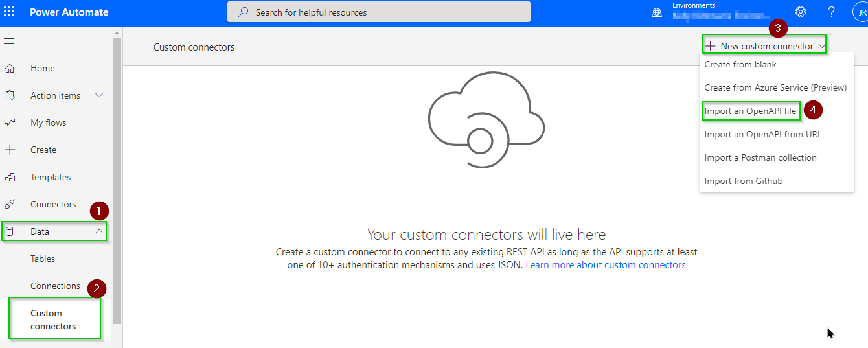Click the Connectors plug icon
Screen dimensions: 868x348
pyautogui.click(x=10, y=204)
